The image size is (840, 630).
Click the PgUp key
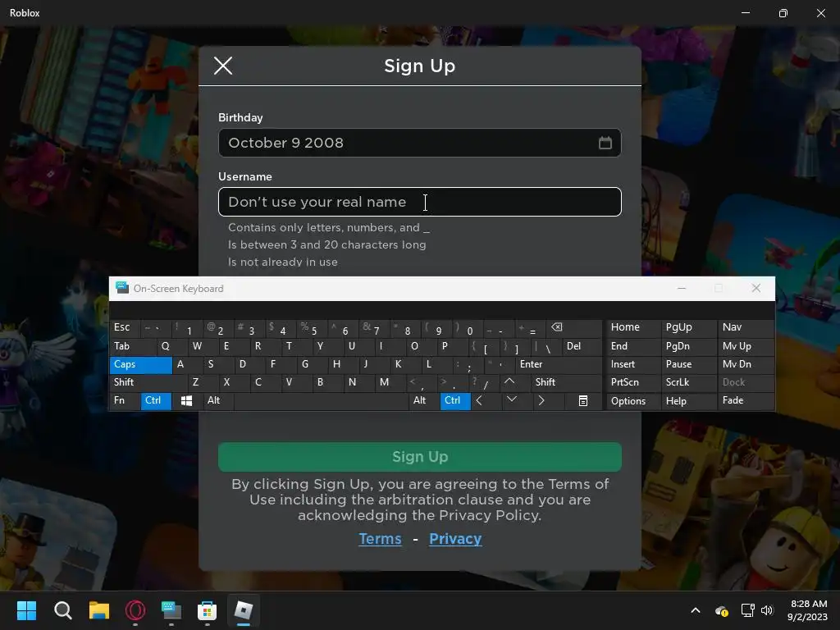tap(688, 328)
